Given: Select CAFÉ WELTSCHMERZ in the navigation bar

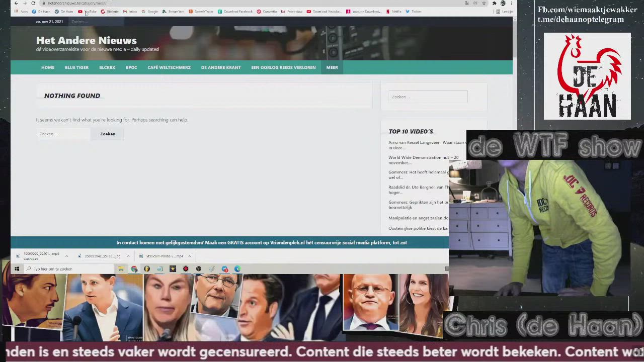Looking at the screenshot, I should (x=169, y=67).
